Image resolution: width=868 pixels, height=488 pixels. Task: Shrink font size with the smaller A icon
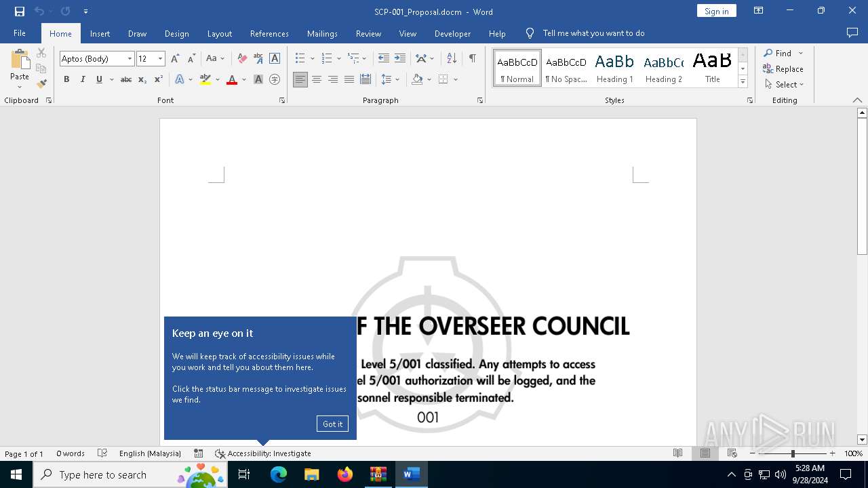tap(191, 59)
